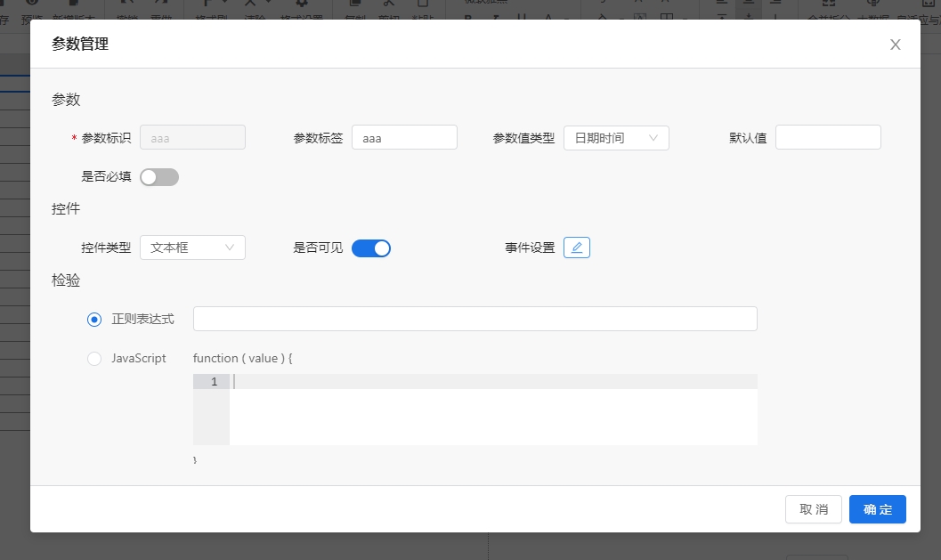This screenshot has width=941, height=560.
Task: Close the 参数管理 dialog with X
Action: (896, 45)
